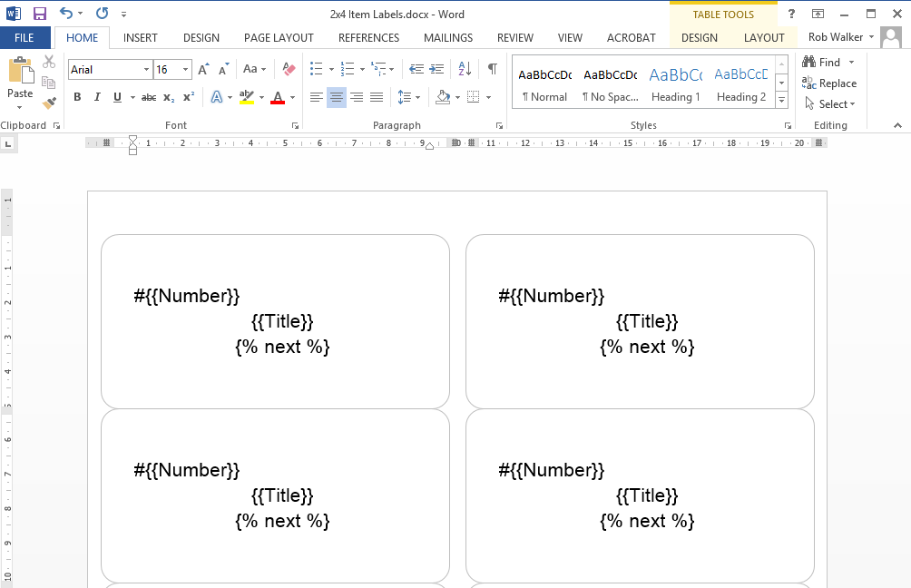Toggle show/hide paragraph marks
This screenshot has width=911, height=588.
click(492, 69)
